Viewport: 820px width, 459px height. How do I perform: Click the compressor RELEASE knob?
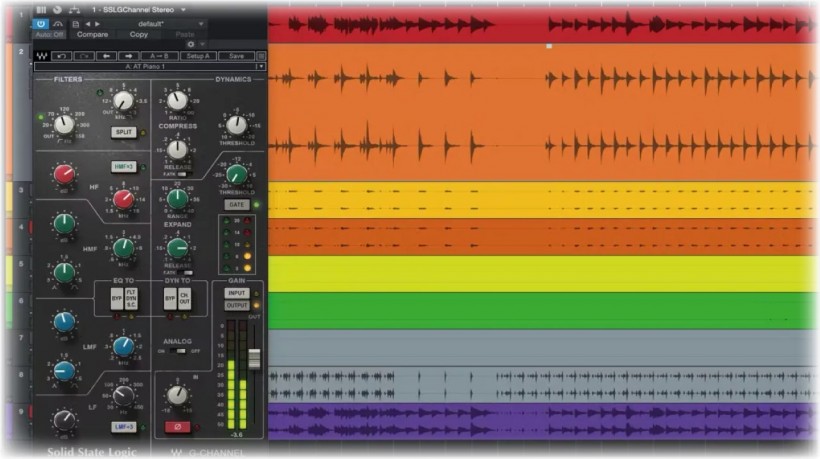click(x=177, y=150)
